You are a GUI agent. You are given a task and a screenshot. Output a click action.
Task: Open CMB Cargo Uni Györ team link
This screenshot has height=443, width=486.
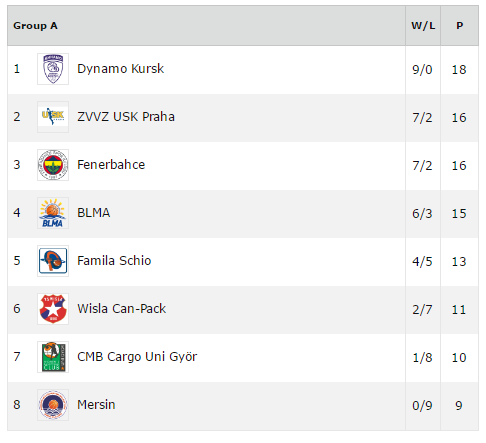[x=137, y=357]
